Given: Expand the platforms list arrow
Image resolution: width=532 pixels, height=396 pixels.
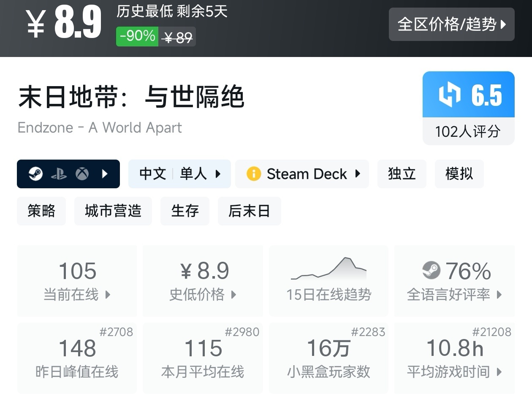Looking at the screenshot, I should [105, 174].
